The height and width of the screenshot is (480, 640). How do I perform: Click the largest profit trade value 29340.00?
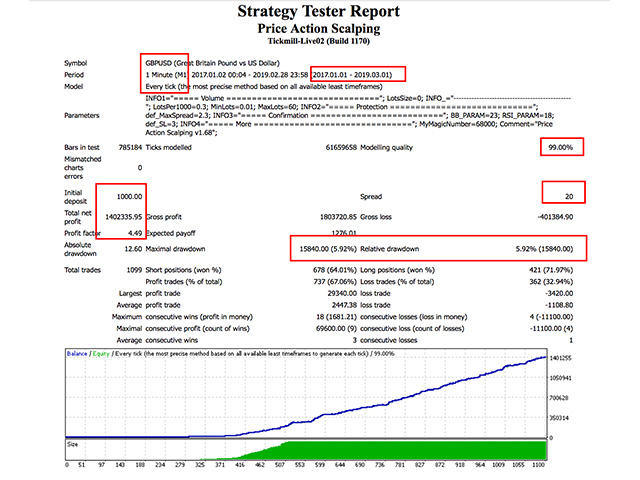click(x=342, y=293)
